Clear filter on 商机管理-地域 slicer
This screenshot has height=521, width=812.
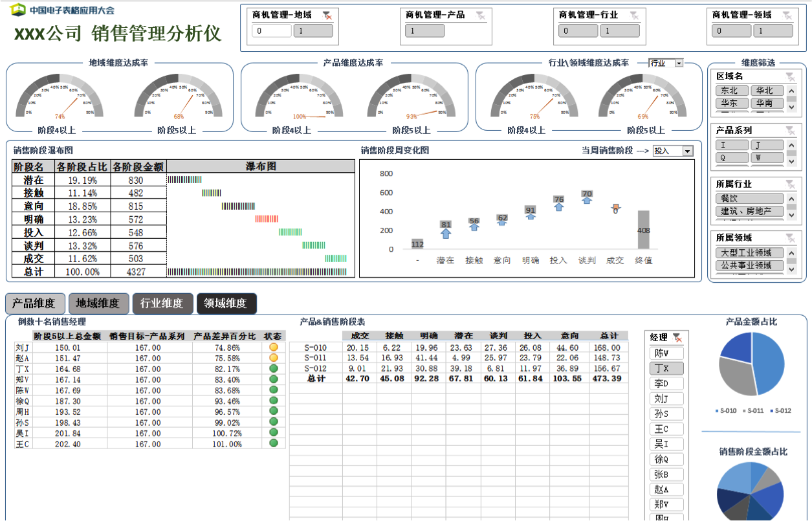tap(327, 15)
